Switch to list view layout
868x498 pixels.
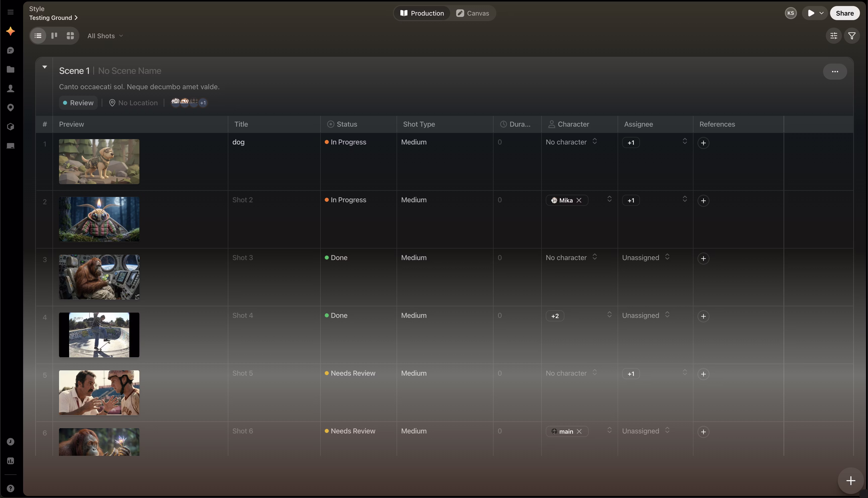[x=38, y=36]
